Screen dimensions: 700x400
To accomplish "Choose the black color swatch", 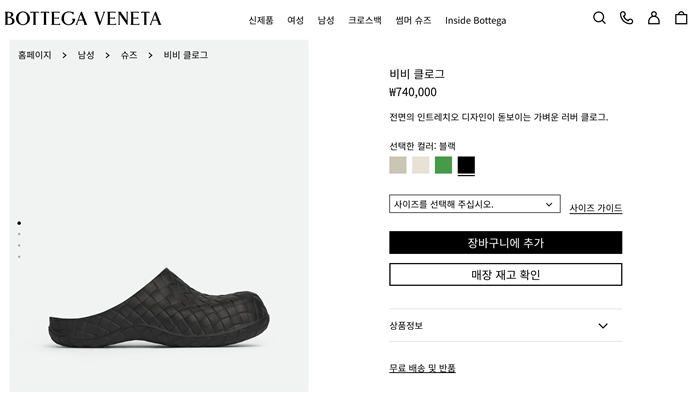I will coord(466,165).
